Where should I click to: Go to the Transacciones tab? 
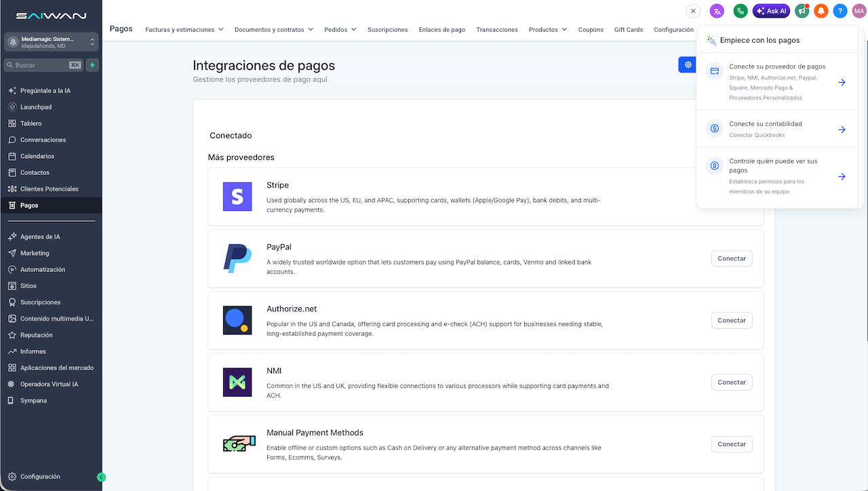click(x=497, y=30)
